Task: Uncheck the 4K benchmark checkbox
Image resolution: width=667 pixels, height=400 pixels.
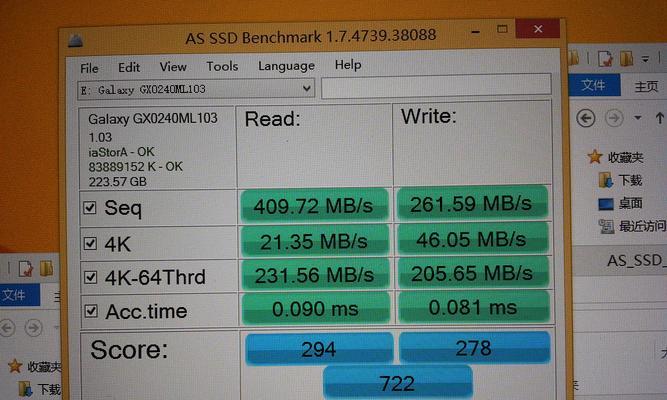Action: click(x=90, y=243)
